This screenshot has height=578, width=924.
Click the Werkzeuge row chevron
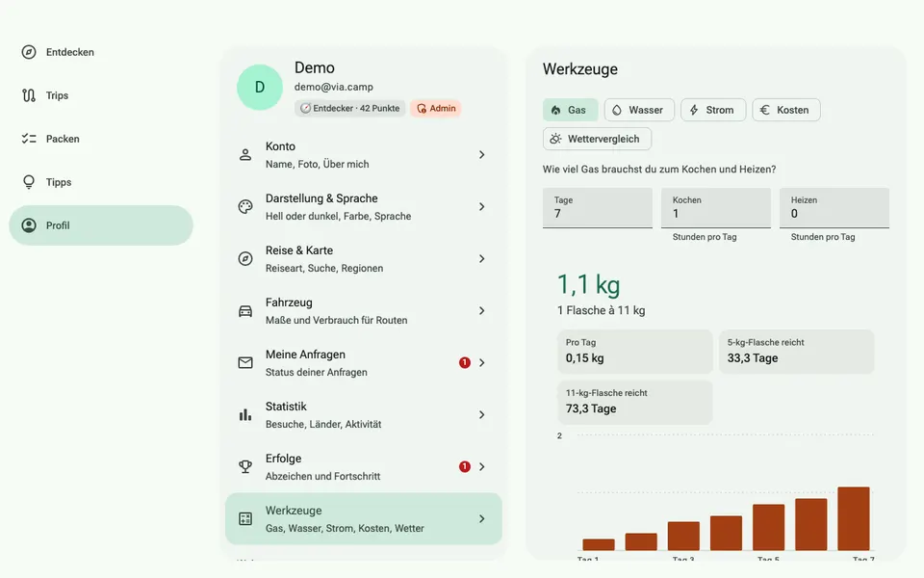482,518
